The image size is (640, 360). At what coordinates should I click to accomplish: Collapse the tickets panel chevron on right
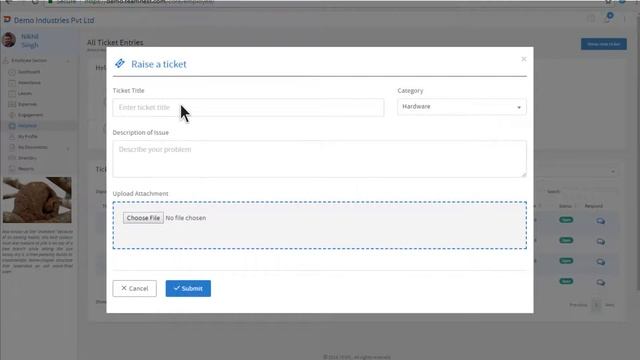pyautogui.click(x=613, y=171)
